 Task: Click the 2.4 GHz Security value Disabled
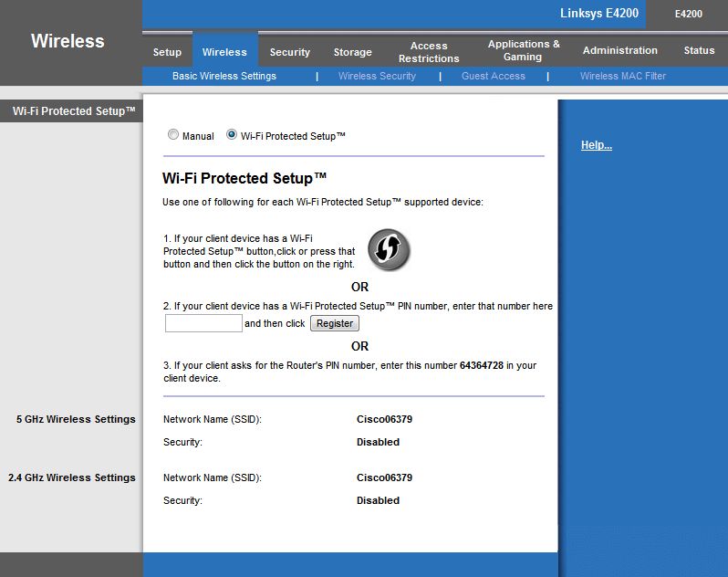(378, 500)
